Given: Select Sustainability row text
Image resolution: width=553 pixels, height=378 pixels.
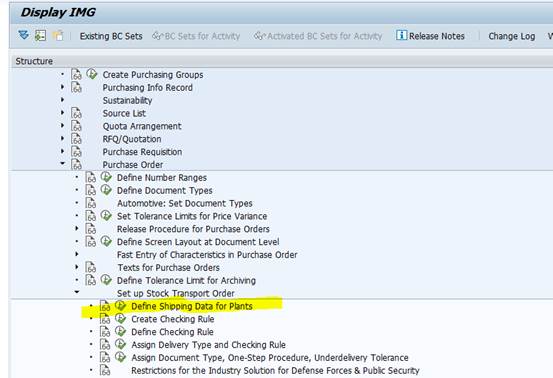Looking at the screenshot, I should coord(127,100).
